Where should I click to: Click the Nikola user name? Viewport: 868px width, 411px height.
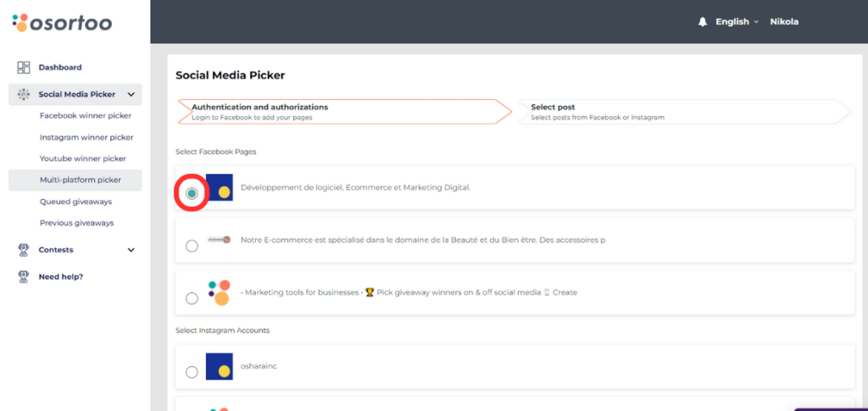[784, 22]
